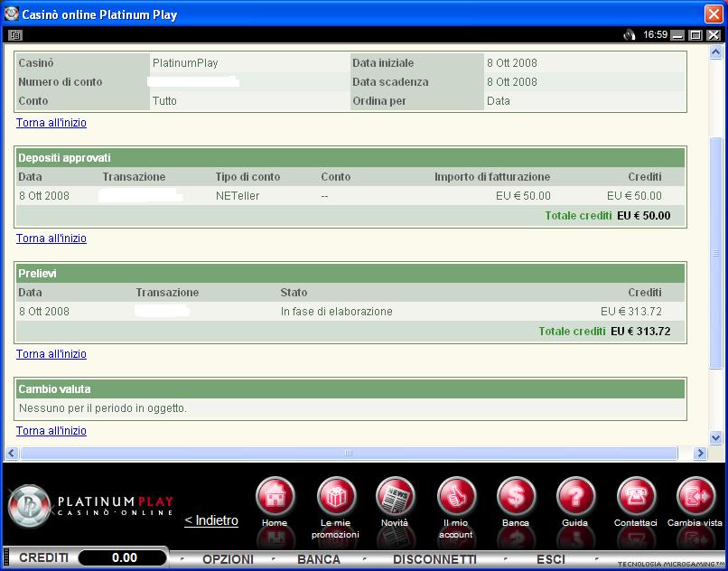This screenshot has height=571, width=728.
Task: Click the sound icon beside the clock
Action: [630, 35]
